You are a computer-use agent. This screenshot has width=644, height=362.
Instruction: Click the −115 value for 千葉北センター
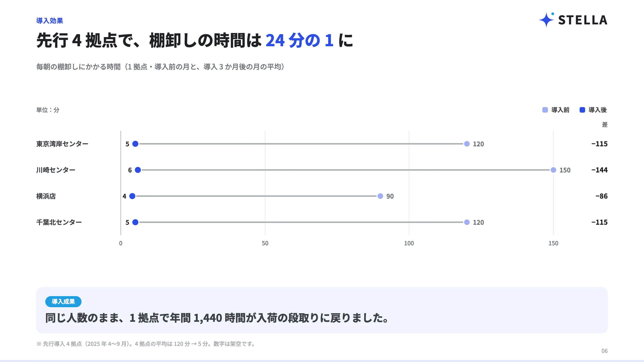point(599,222)
